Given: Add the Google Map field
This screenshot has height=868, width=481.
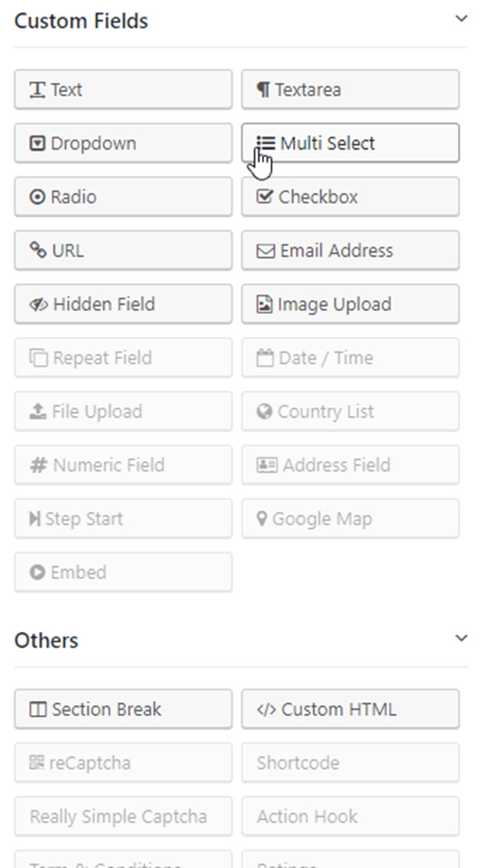Looking at the screenshot, I should tap(350, 519).
